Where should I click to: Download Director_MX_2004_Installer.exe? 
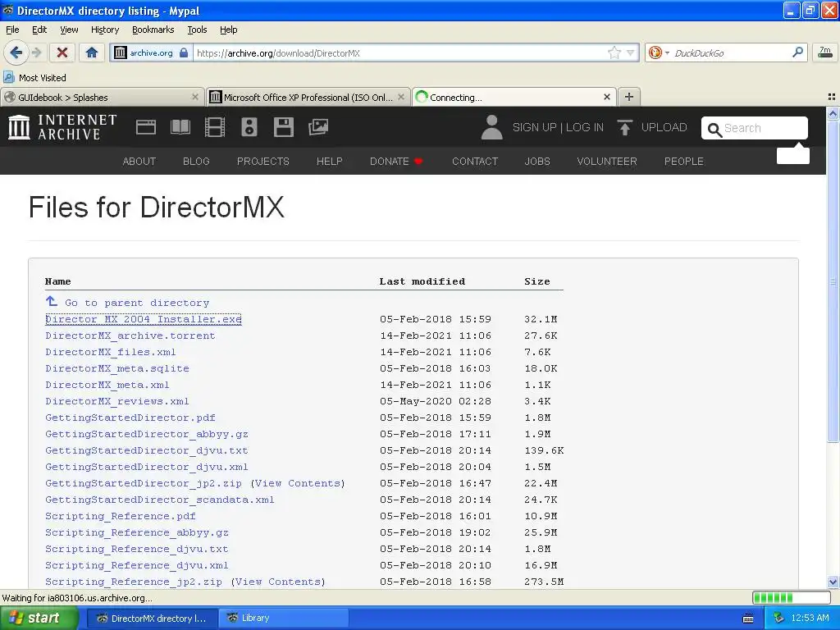[x=144, y=319]
